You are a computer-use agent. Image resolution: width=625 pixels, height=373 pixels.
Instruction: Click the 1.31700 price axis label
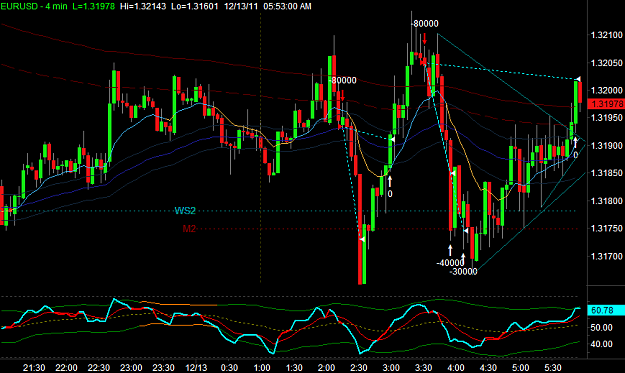(607, 256)
